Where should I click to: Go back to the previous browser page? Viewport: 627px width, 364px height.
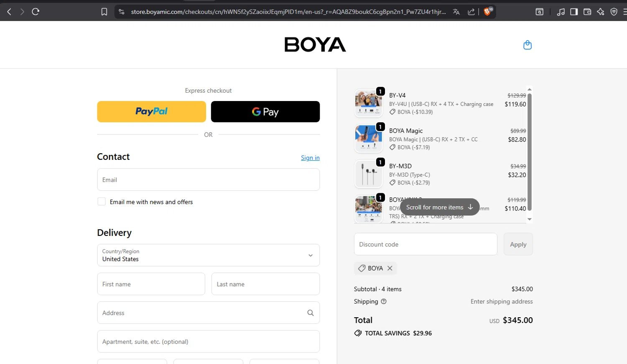9,12
